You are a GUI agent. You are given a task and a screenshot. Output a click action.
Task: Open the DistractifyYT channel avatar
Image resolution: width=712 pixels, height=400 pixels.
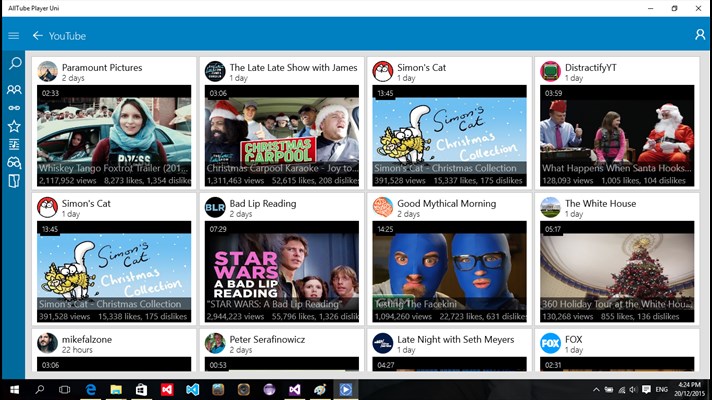(550, 71)
